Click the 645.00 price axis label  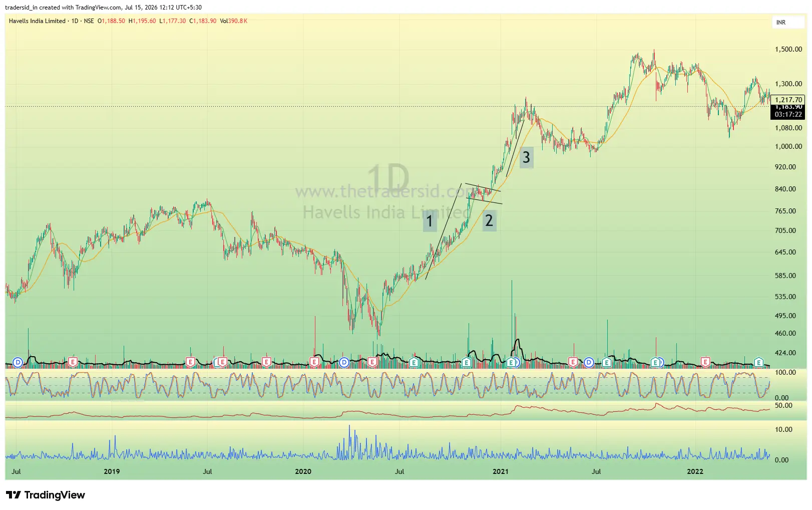(785, 252)
